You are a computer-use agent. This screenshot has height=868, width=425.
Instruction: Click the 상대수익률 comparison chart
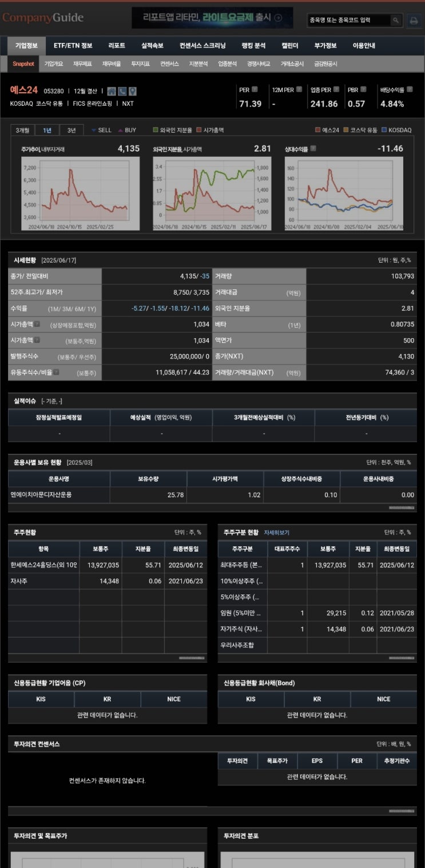[344, 193]
